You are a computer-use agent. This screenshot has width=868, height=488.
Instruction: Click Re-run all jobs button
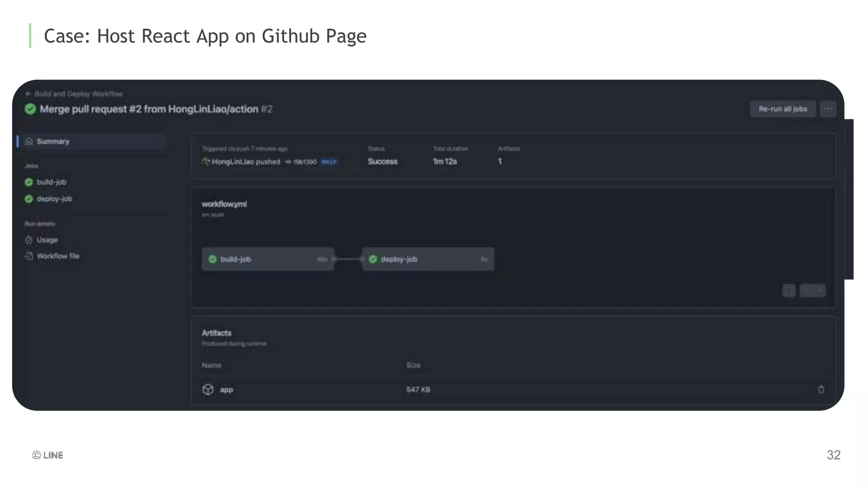(782, 109)
